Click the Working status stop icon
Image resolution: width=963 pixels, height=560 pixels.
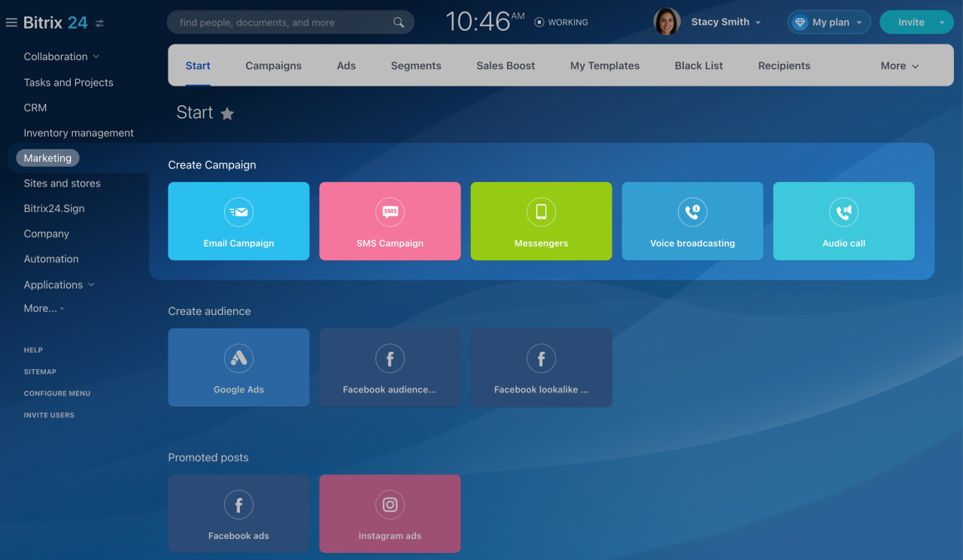click(x=539, y=23)
